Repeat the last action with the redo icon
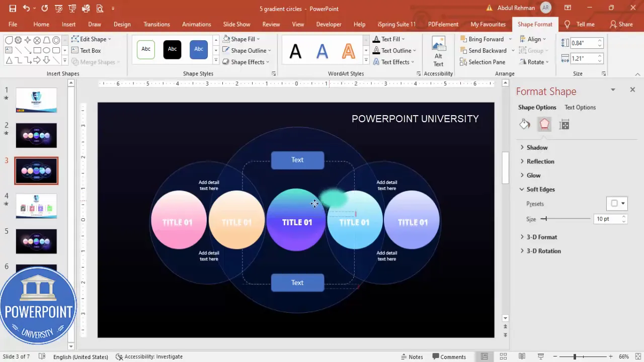The width and height of the screenshot is (644, 362). 45,9
